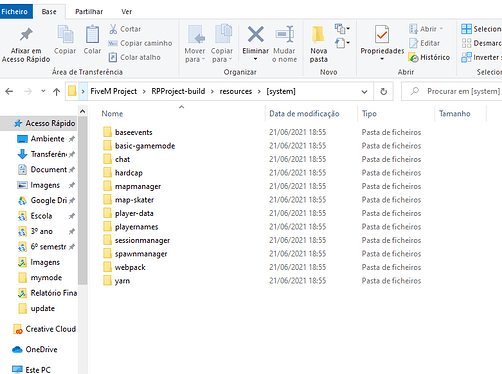The width and height of the screenshot is (502, 374).
Task: Switch to the Partilhar ribbon tab
Action: point(89,12)
